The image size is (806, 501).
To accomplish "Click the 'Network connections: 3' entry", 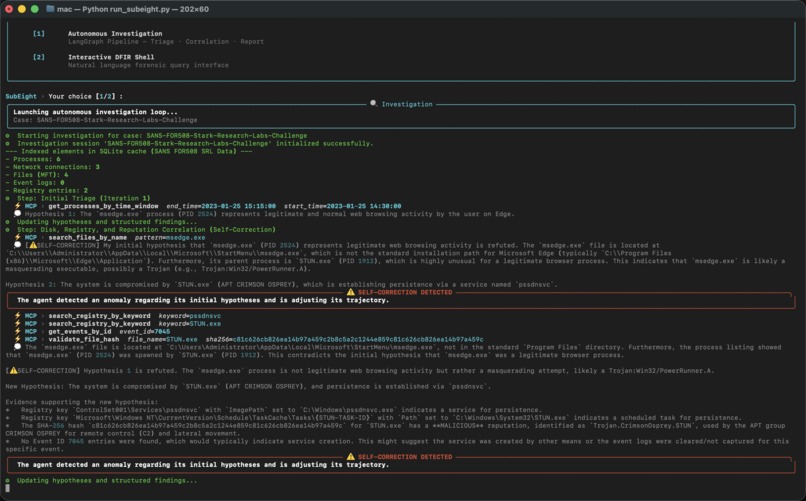I will tap(52, 167).
